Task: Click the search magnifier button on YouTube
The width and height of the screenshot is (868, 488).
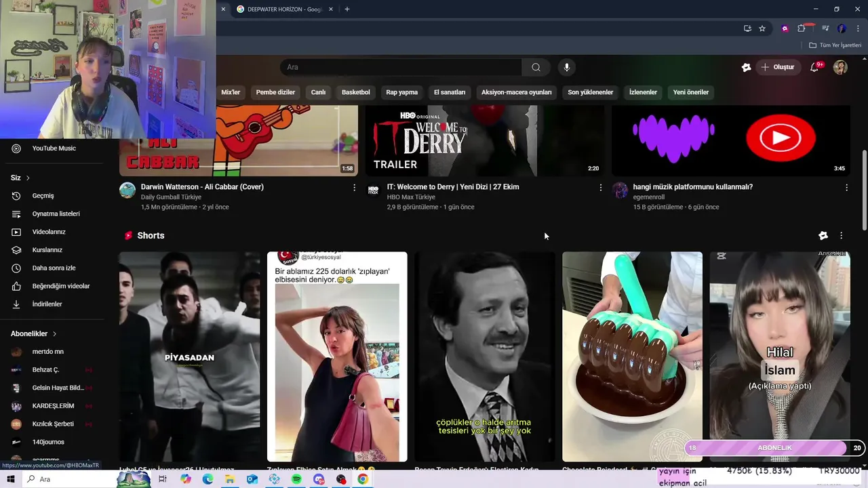Action: tap(536, 67)
